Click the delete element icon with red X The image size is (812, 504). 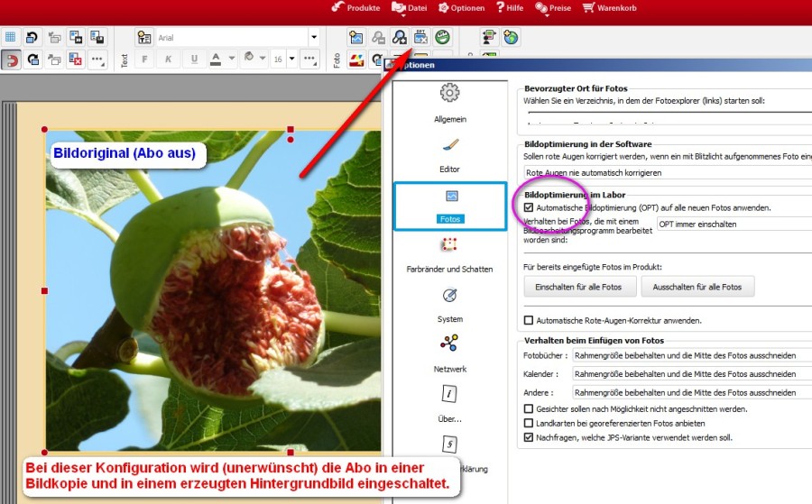coord(76,60)
